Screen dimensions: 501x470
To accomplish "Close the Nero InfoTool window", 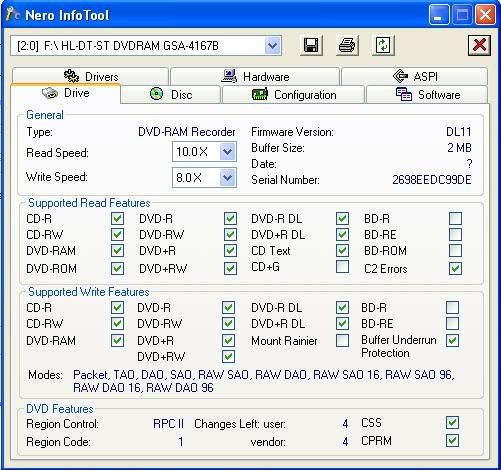I will (x=485, y=15).
